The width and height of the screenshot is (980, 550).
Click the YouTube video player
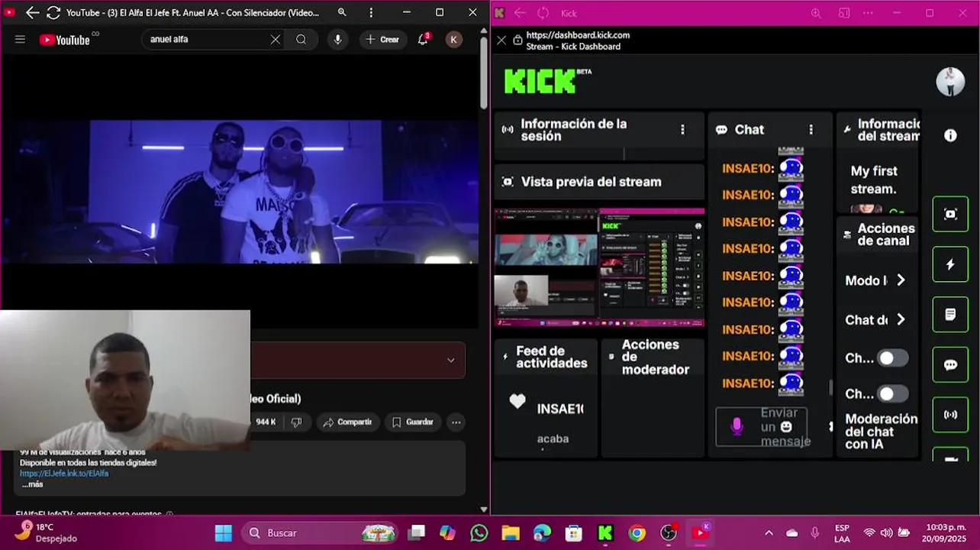click(239, 192)
